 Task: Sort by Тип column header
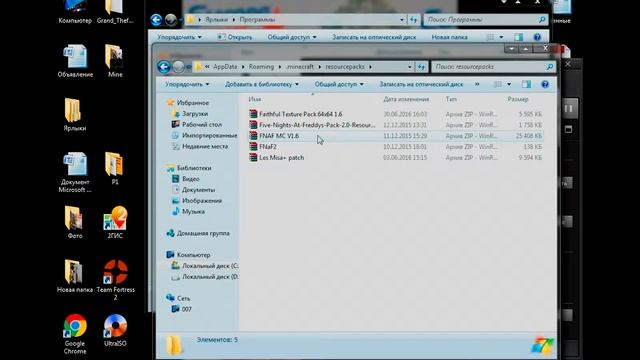(451, 99)
